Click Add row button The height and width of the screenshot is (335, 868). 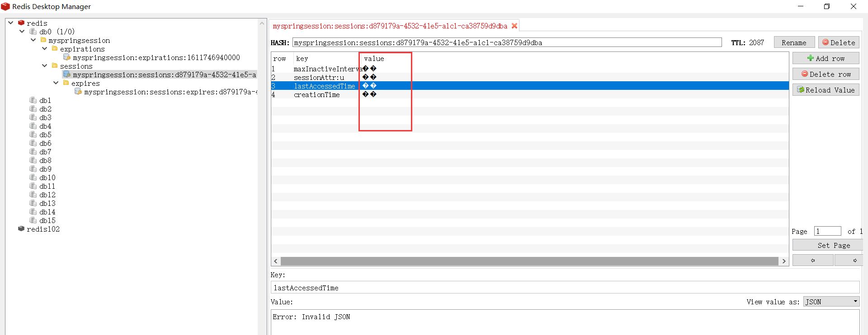[x=826, y=58]
